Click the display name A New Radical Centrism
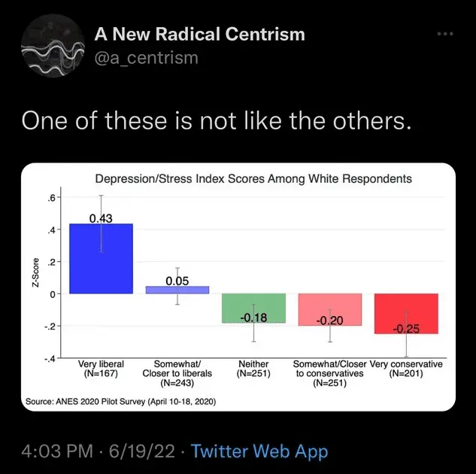Viewport: 476px width, 474px height. (x=199, y=34)
